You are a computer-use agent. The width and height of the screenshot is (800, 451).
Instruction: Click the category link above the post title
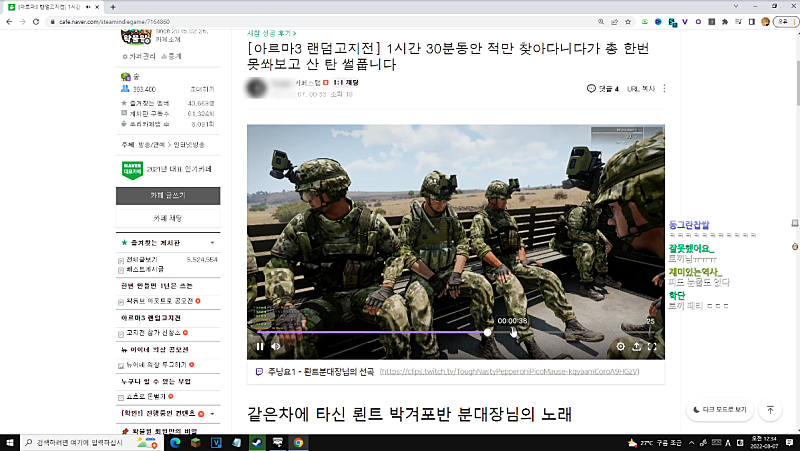[x=271, y=33]
